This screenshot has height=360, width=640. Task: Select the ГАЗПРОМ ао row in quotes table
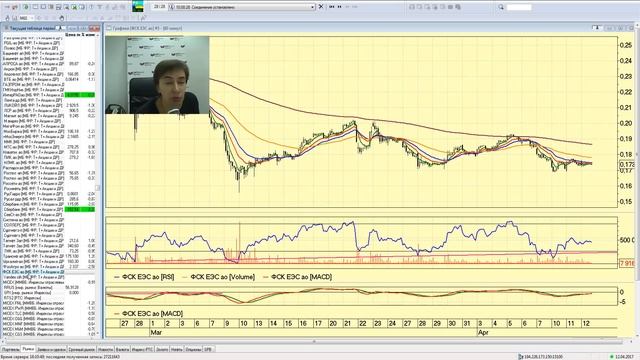tap(49, 84)
